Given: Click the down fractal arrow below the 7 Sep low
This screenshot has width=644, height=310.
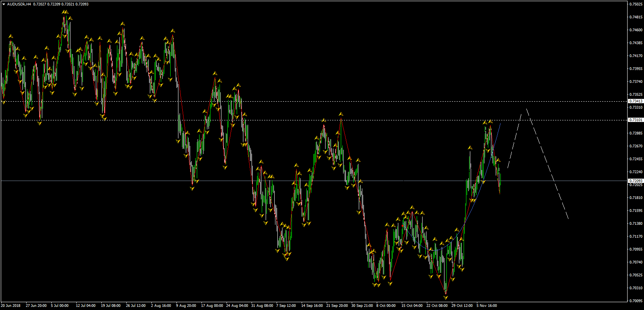Looking at the screenshot, I should [x=287, y=259].
